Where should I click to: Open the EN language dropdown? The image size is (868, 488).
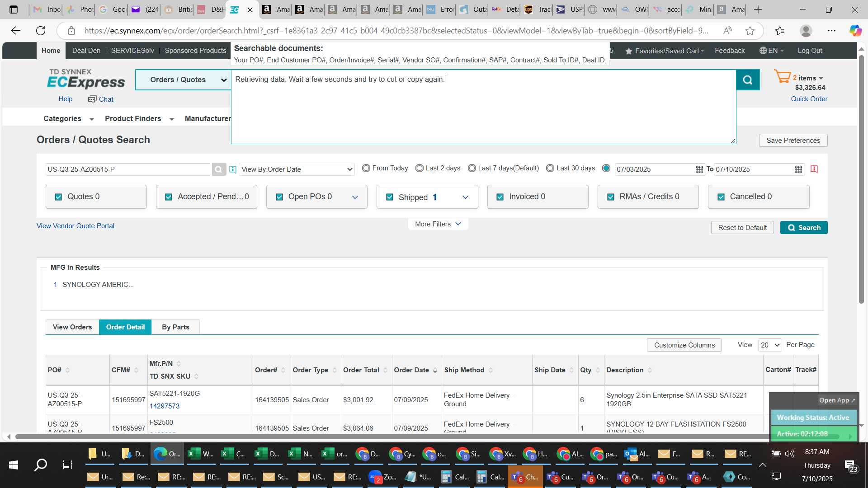click(771, 51)
